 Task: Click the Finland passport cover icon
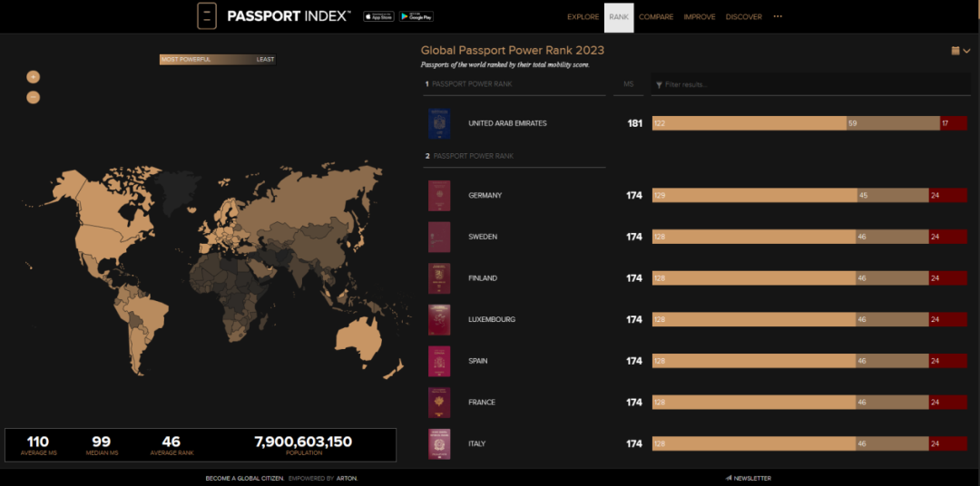(439, 278)
